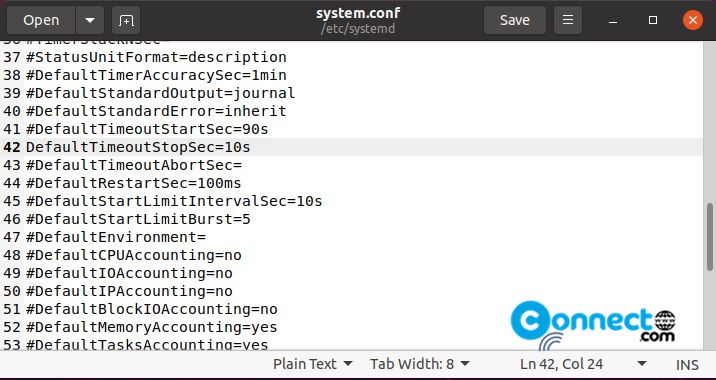Maximize the editor window

(653, 20)
